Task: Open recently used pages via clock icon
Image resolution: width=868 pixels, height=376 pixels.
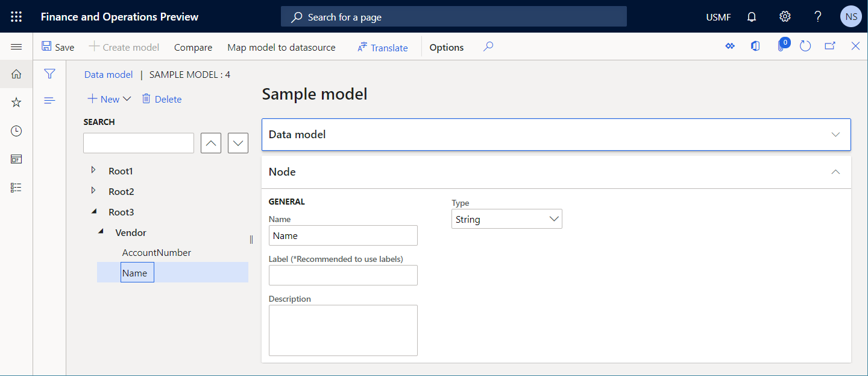Action: click(16, 130)
